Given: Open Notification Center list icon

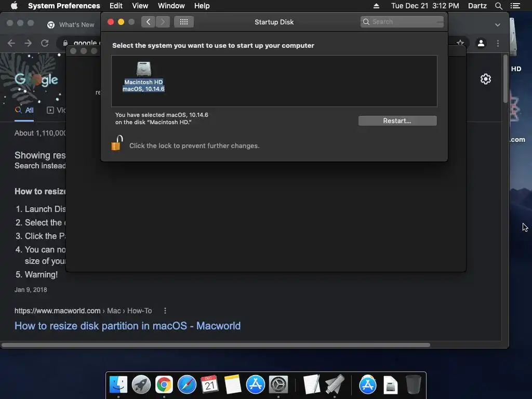Looking at the screenshot, I should pos(515,6).
